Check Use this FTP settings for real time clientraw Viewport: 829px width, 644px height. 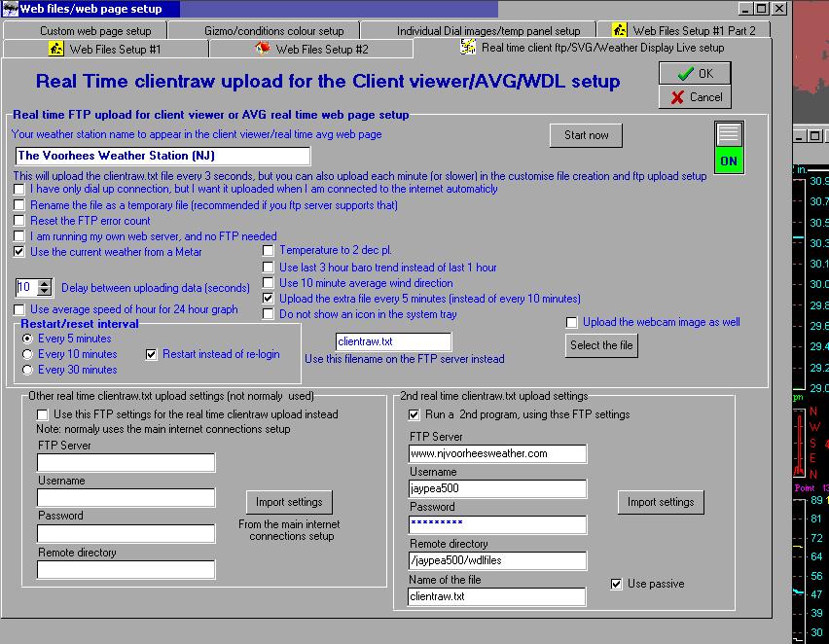43,414
